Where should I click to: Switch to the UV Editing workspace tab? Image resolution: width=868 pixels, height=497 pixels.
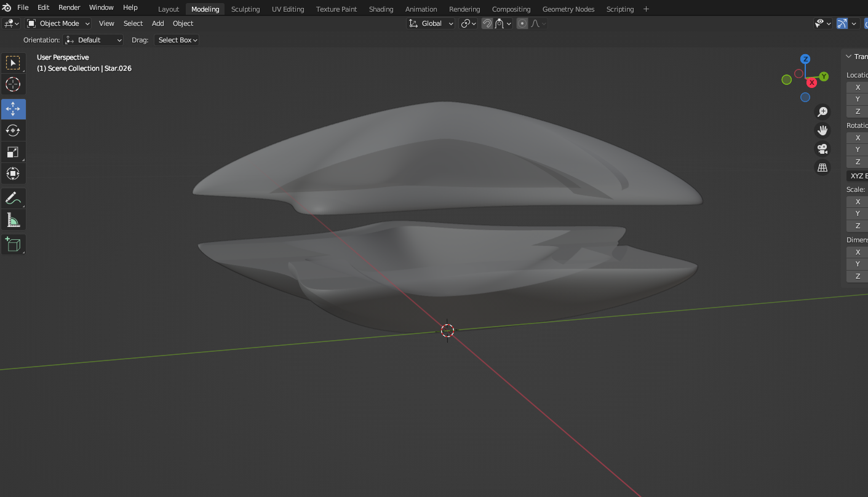288,9
